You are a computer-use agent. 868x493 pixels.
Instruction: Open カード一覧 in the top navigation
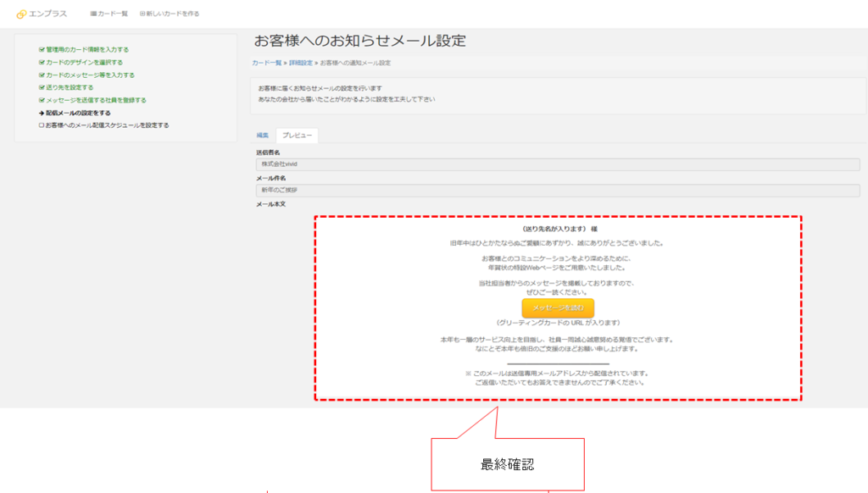[113, 14]
